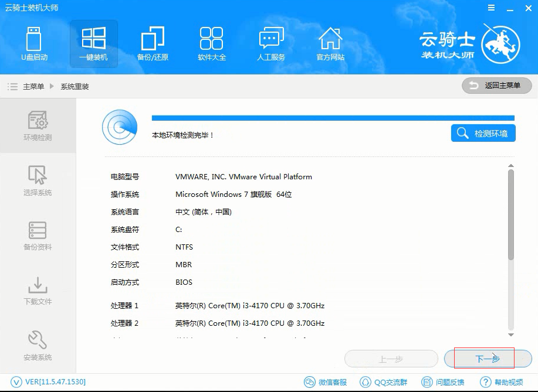Image resolution: width=538 pixels, height=392 pixels.
Task: Open the title bar hamburger menu
Action: [x=491, y=8]
